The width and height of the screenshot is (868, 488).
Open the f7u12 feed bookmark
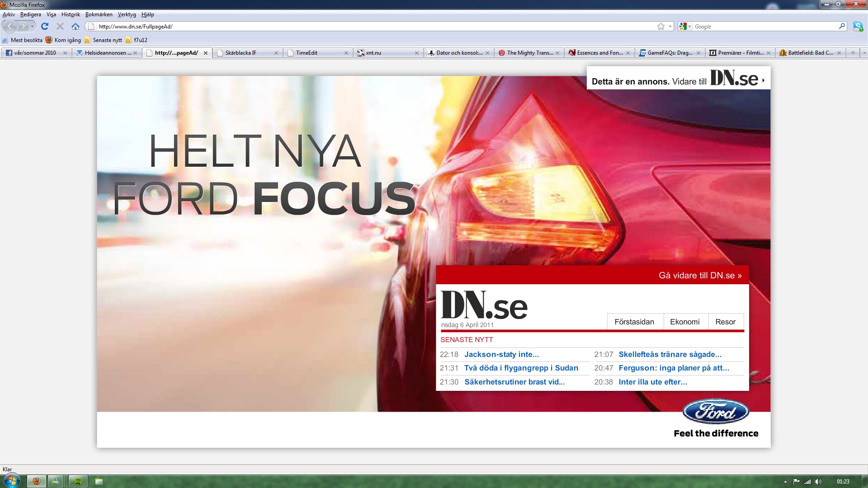click(137, 40)
